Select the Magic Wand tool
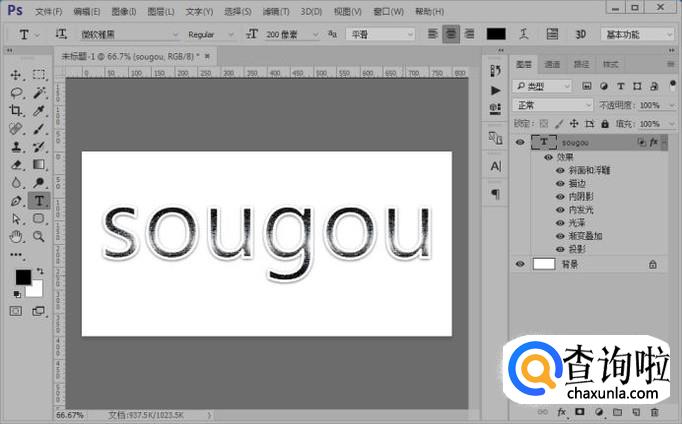 pyautogui.click(x=39, y=93)
